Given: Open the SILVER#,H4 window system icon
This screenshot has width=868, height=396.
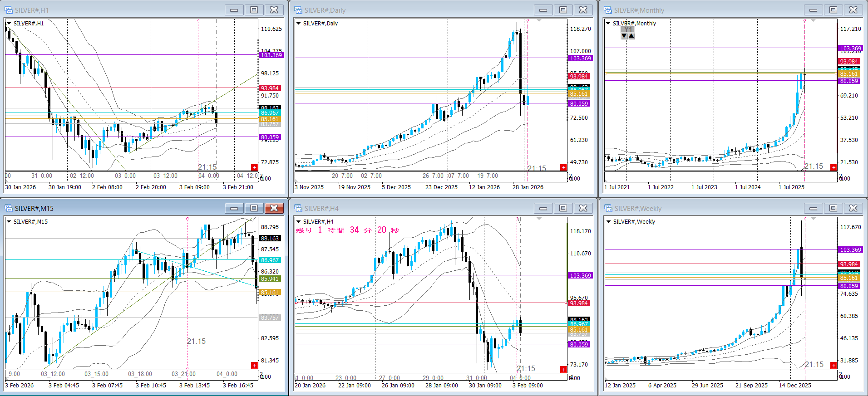Looking at the screenshot, I should [298, 208].
